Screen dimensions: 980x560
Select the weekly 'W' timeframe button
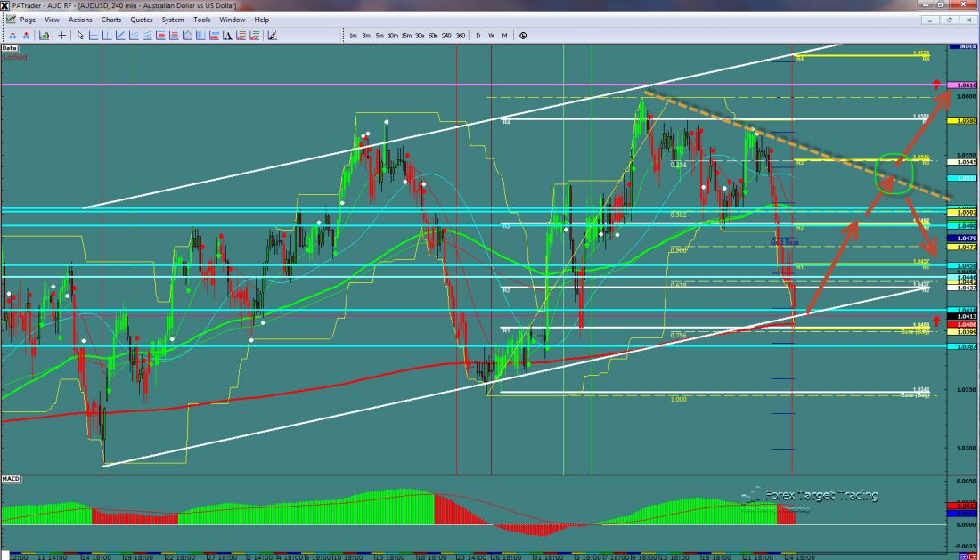(x=491, y=36)
